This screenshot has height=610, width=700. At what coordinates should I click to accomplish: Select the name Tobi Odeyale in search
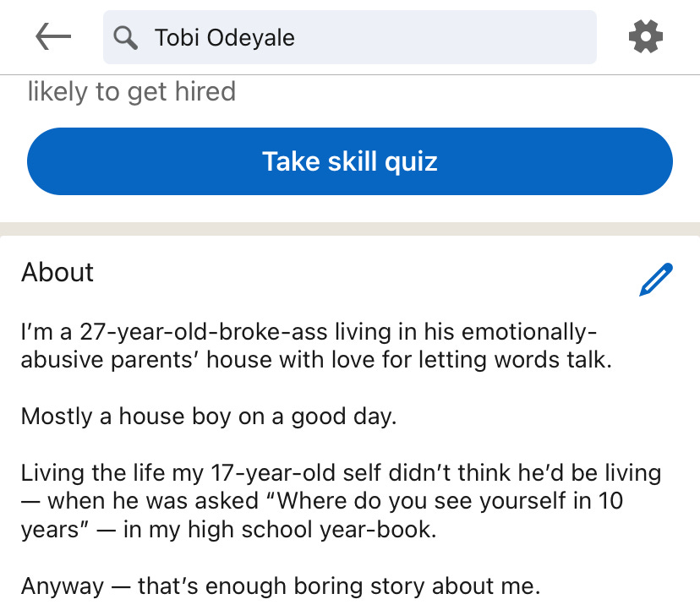tap(226, 37)
